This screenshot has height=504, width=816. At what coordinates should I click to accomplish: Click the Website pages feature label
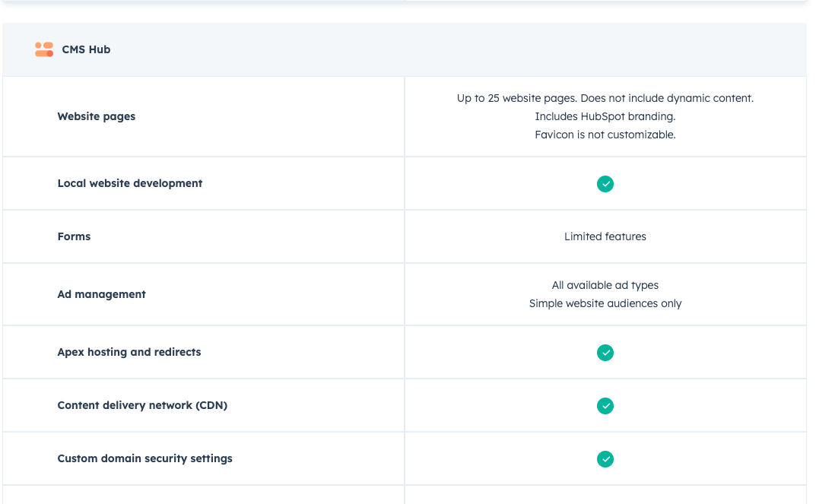[x=97, y=116]
